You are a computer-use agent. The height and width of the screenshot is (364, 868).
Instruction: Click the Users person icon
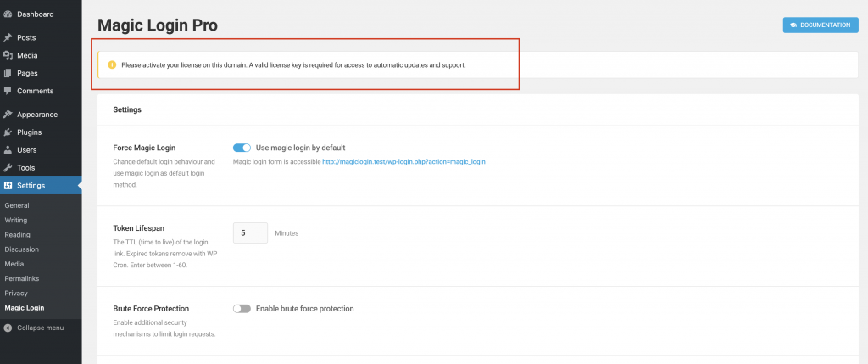tap(8, 150)
